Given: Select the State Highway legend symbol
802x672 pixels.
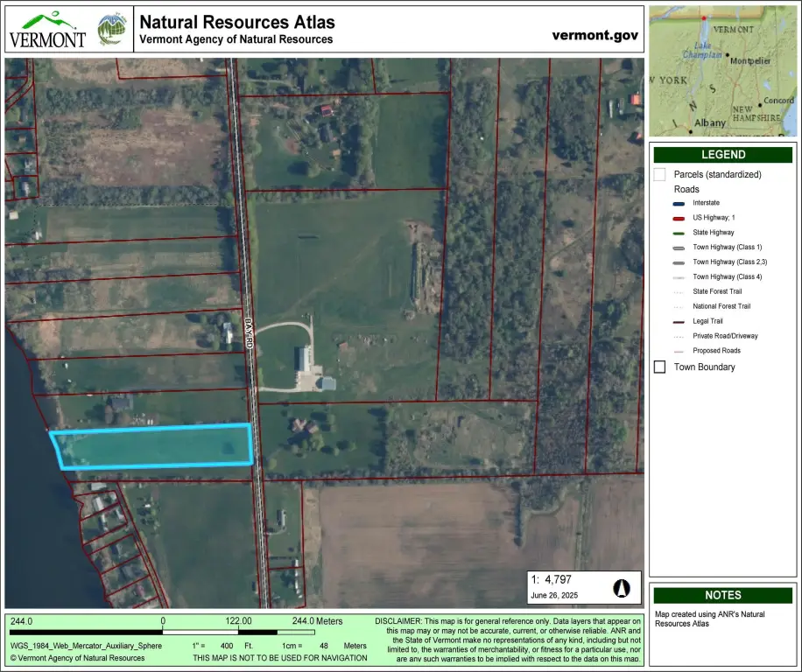Looking at the screenshot, I should [x=679, y=232].
